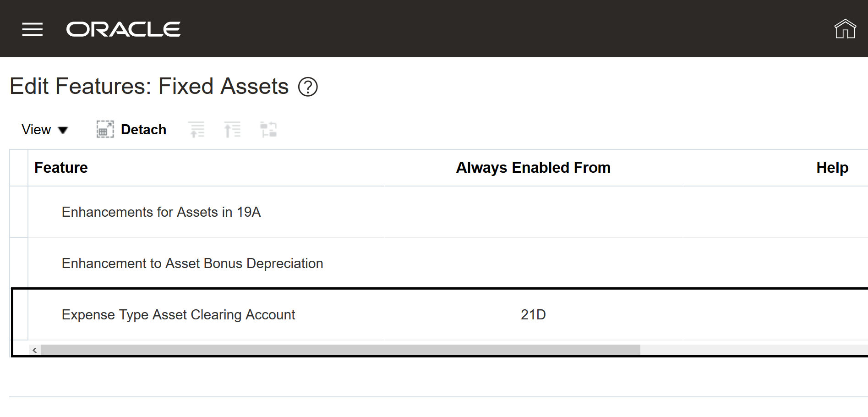
Task: Go to the Home page icon
Action: click(845, 29)
